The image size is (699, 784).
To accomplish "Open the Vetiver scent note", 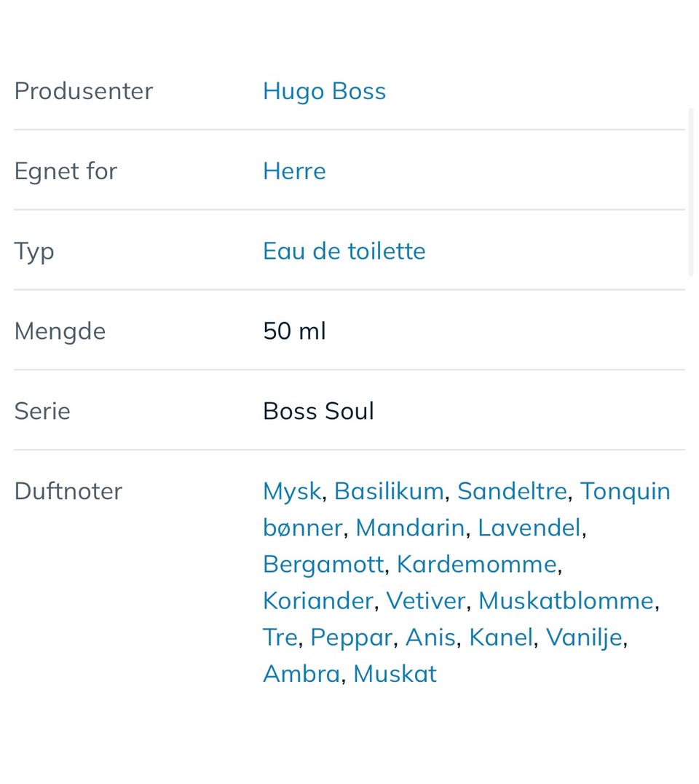I will pyautogui.click(x=425, y=601).
